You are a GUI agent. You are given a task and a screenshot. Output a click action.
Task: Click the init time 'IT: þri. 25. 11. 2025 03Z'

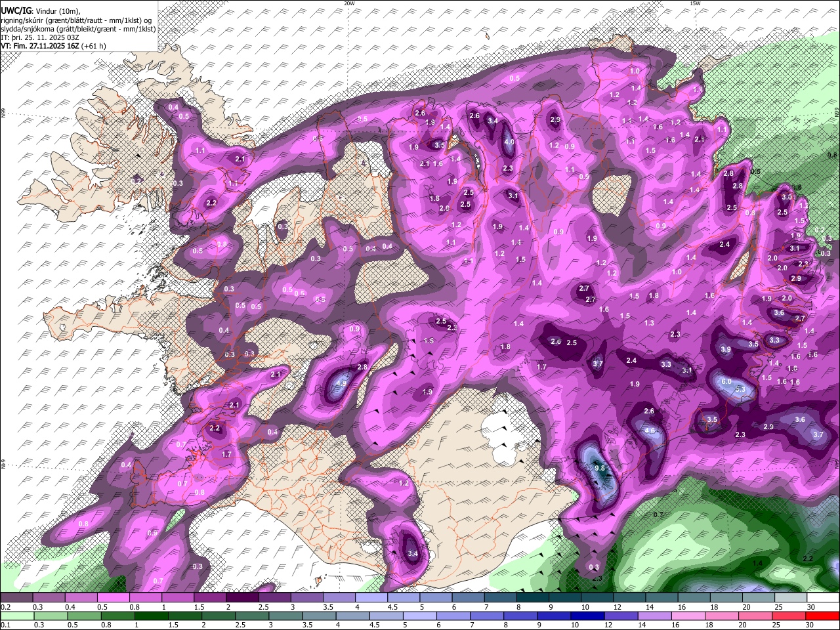(41, 37)
